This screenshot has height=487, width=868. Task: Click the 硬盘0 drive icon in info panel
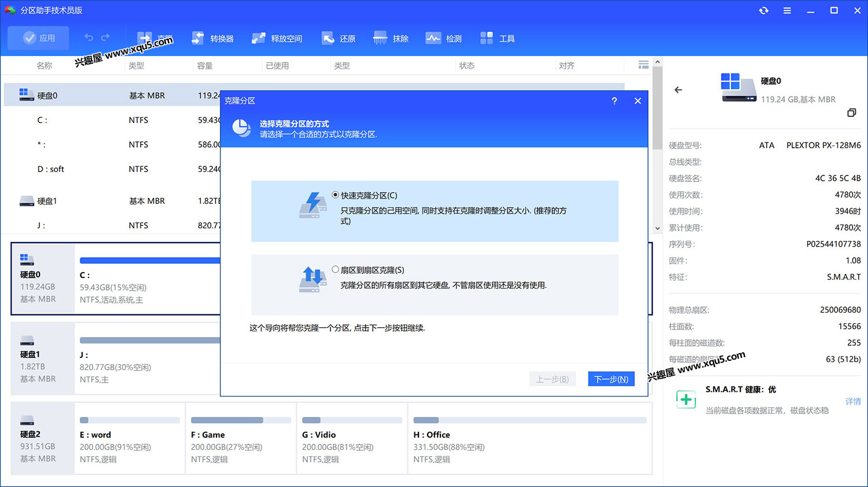pos(738,87)
